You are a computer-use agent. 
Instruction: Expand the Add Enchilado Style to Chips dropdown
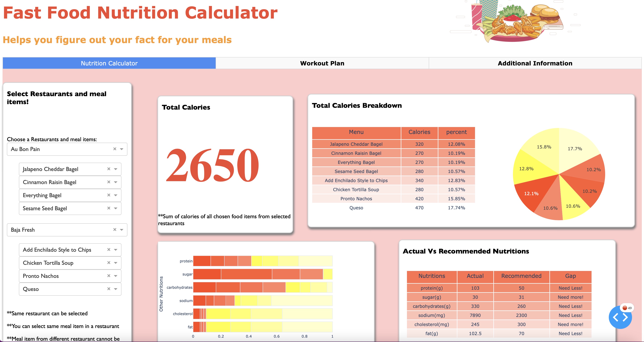click(x=115, y=250)
